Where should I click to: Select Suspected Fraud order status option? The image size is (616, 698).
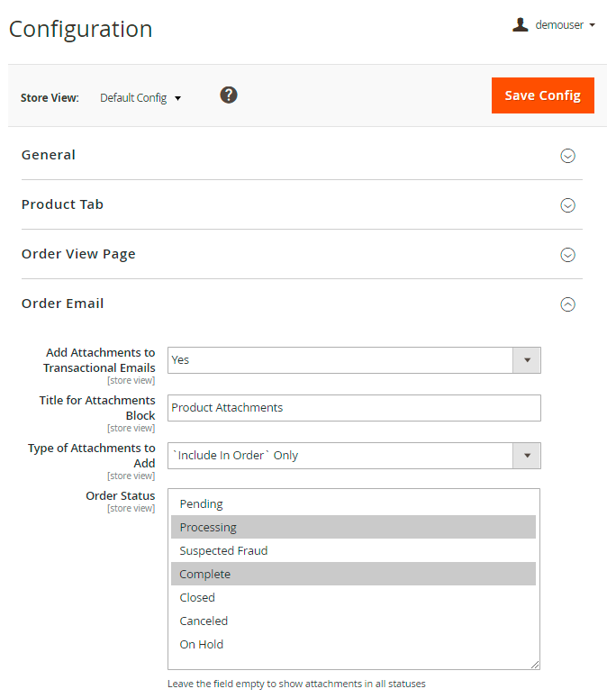pyautogui.click(x=223, y=551)
